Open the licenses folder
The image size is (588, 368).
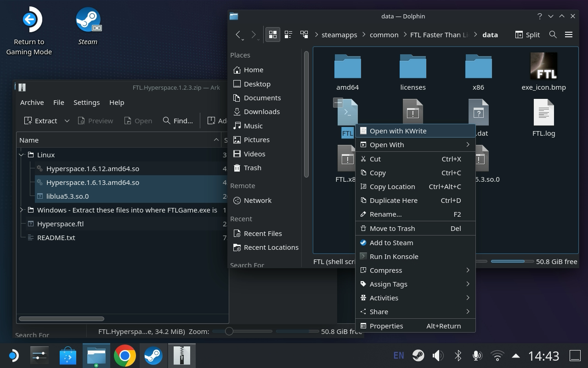[413, 72]
